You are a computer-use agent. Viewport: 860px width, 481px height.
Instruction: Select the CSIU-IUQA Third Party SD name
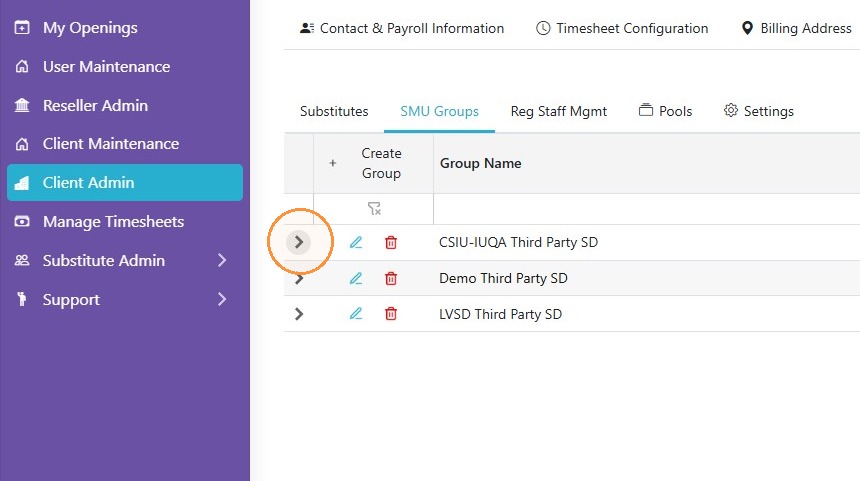click(x=518, y=242)
